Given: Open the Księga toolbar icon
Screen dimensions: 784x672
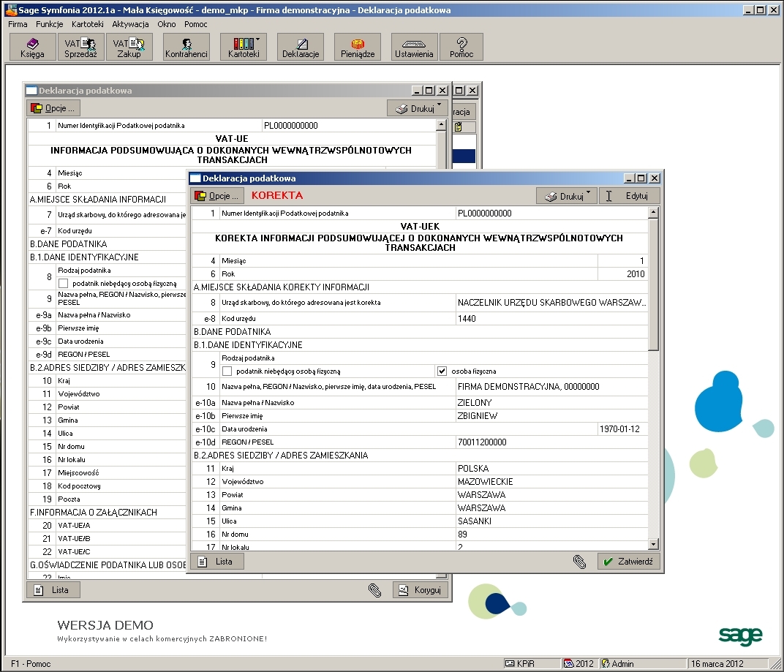Looking at the screenshot, I should [32, 47].
